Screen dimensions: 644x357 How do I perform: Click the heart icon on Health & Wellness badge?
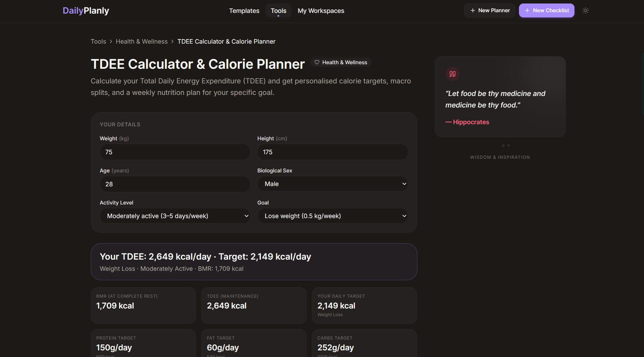pyautogui.click(x=317, y=62)
